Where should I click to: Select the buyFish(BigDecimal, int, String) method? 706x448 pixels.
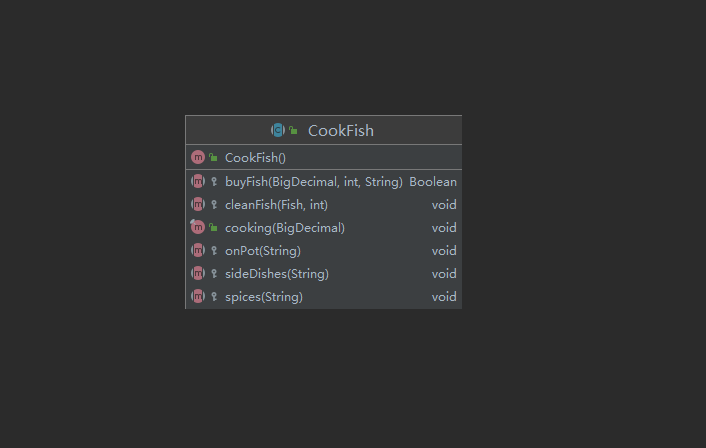click(x=313, y=182)
